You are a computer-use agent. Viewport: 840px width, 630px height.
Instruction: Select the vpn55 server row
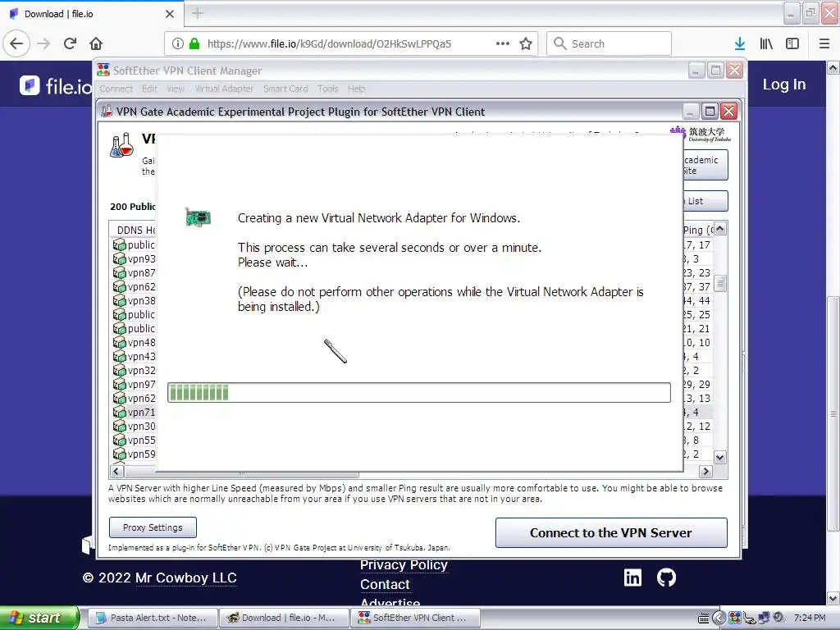(x=134, y=441)
